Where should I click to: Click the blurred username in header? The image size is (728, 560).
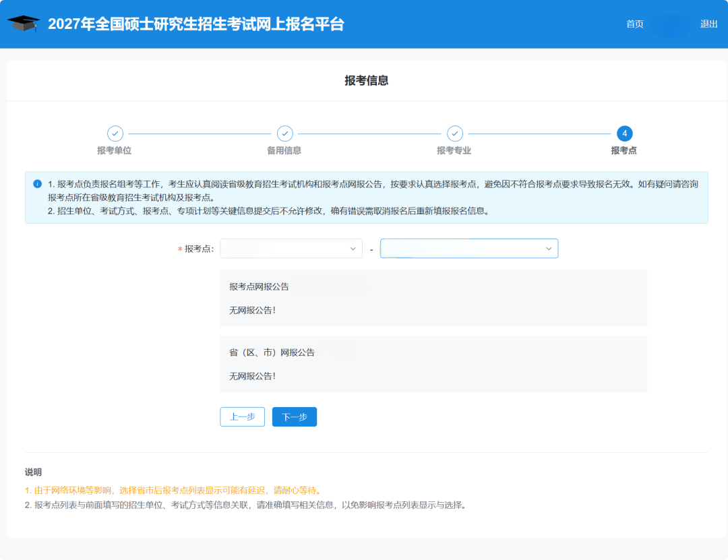[671, 26]
